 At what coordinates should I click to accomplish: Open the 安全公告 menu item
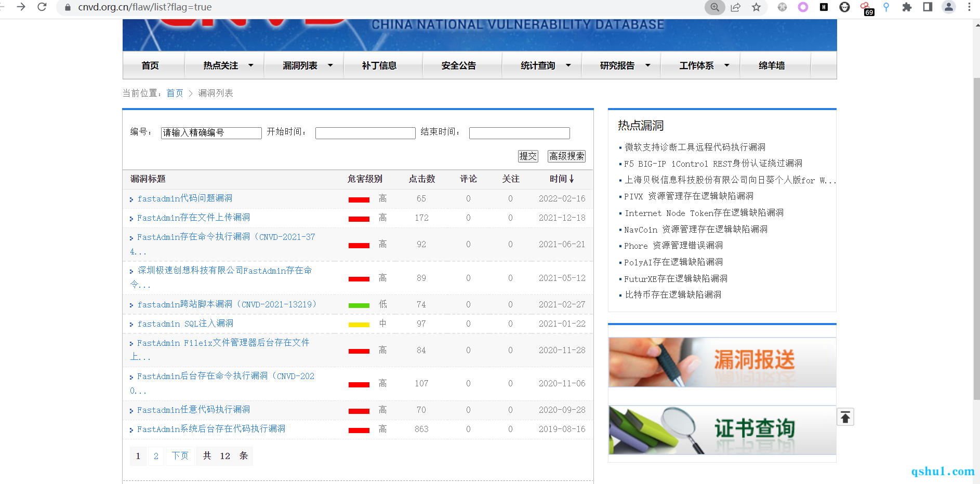459,65
